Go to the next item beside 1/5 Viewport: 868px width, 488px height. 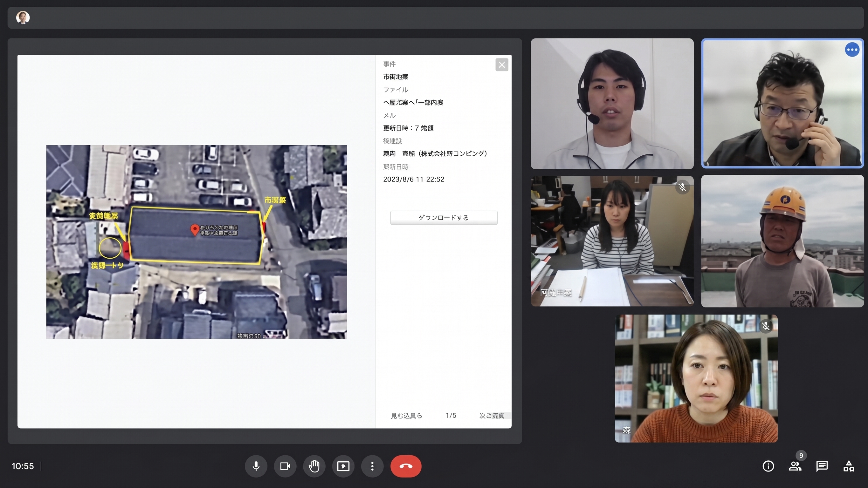(x=492, y=416)
